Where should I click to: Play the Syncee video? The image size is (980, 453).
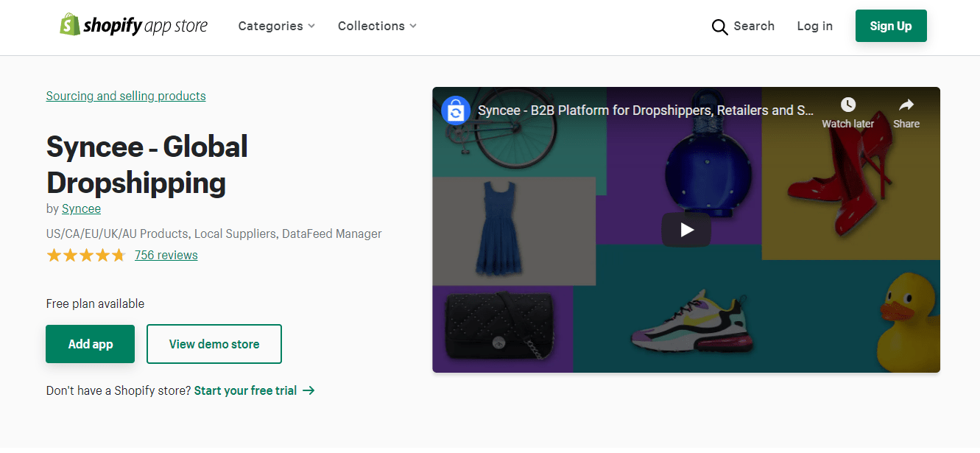[686, 230]
